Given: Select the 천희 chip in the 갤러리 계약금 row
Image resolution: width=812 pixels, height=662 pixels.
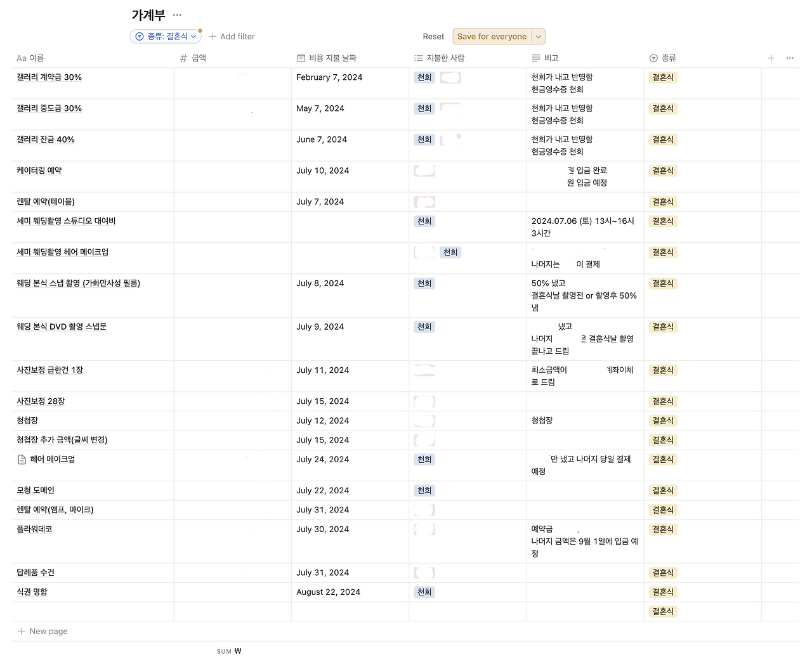Looking at the screenshot, I should [x=424, y=77].
